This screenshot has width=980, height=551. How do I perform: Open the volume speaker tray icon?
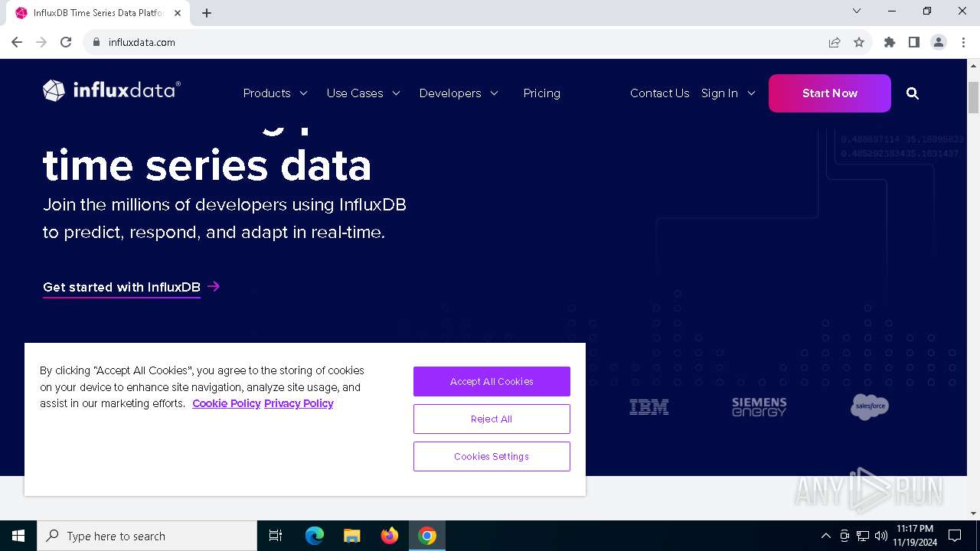(881, 536)
